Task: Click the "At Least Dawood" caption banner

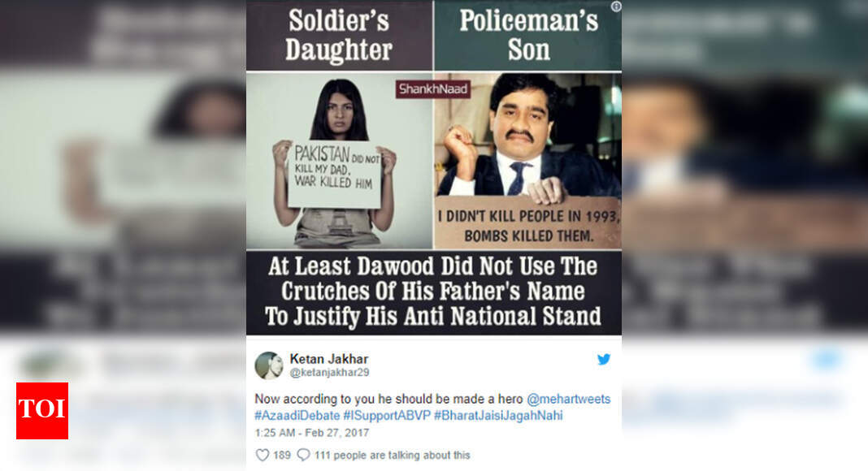Action: point(433,292)
